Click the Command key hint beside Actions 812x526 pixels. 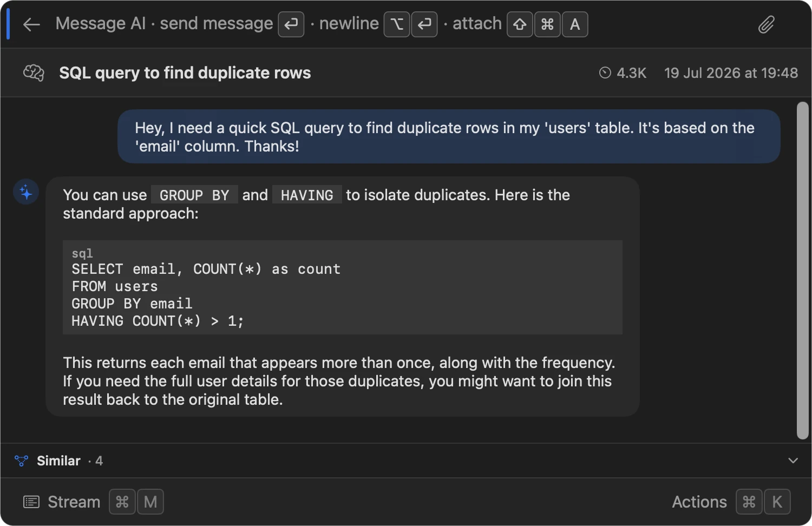click(749, 502)
